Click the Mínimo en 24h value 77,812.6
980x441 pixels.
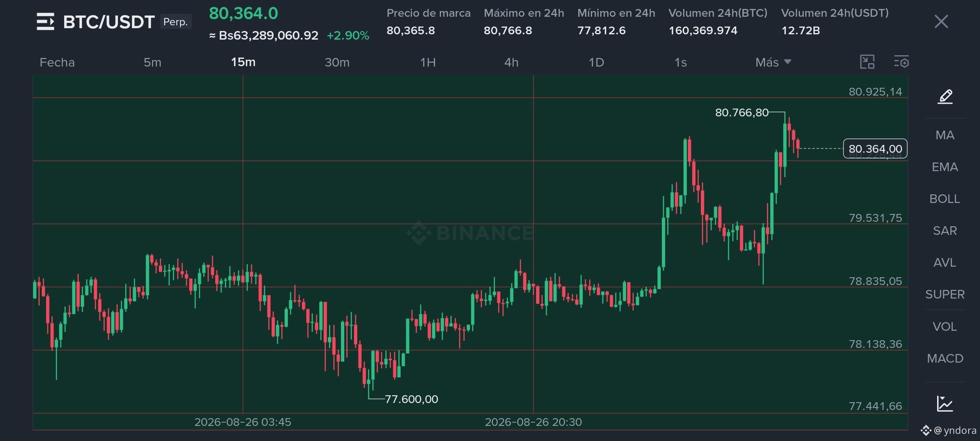(x=601, y=31)
